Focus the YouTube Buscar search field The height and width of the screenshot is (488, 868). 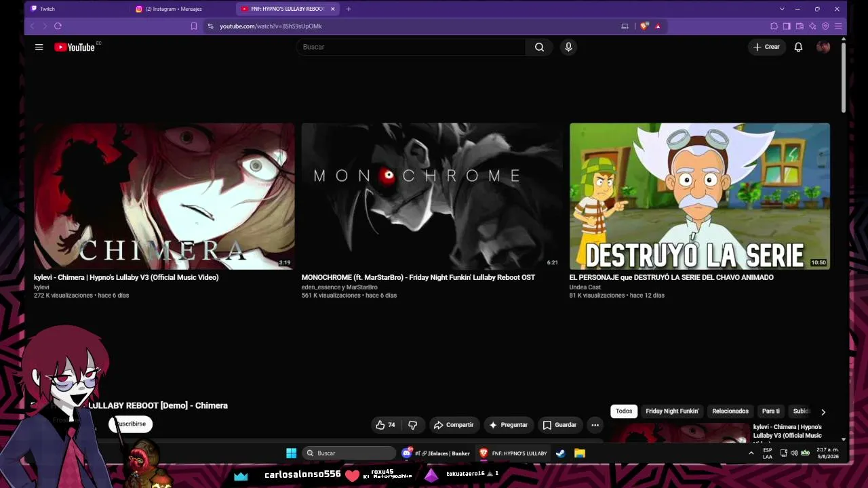tap(411, 47)
